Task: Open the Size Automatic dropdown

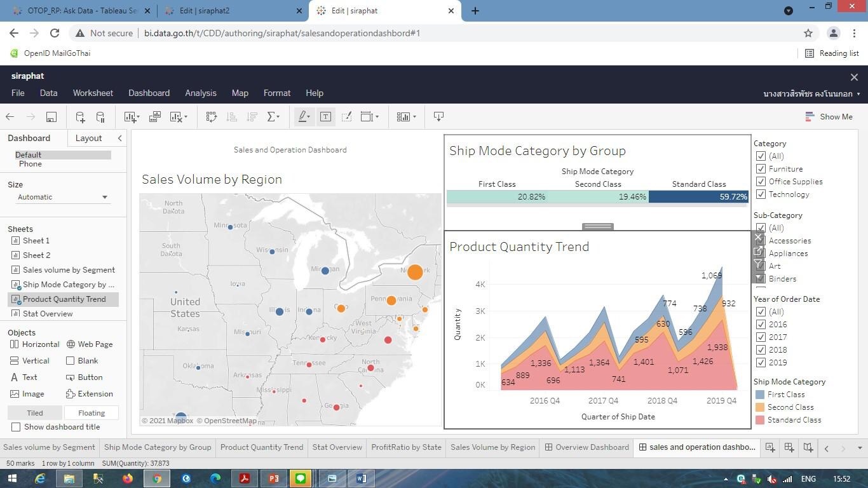Action: (62, 197)
